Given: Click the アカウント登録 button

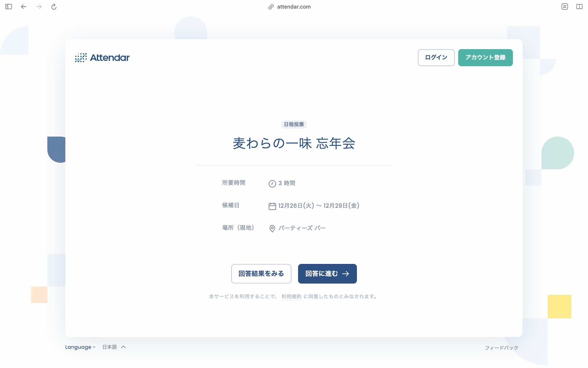Looking at the screenshot, I should pyautogui.click(x=485, y=58).
